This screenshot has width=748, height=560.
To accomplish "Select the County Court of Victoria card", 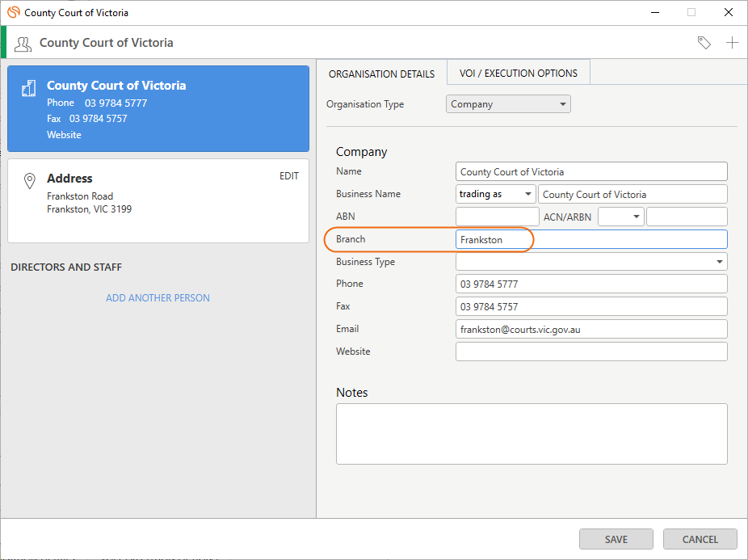I will point(158,109).
